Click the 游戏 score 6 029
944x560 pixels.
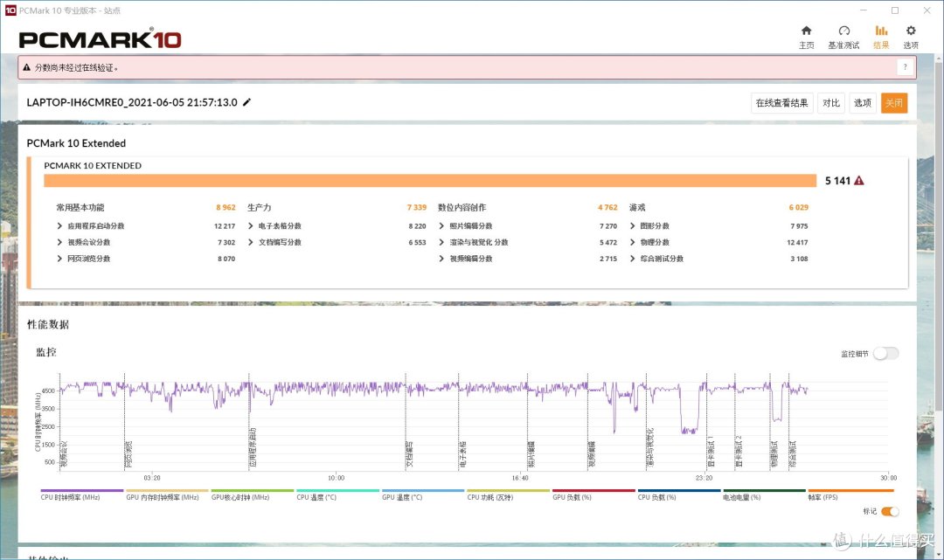(x=798, y=208)
